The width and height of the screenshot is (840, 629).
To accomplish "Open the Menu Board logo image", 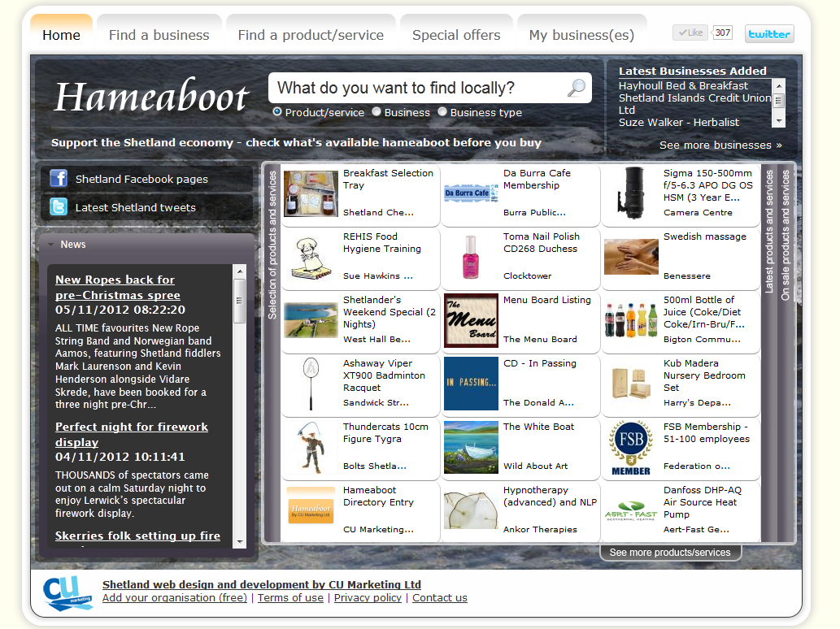I will (x=471, y=320).
